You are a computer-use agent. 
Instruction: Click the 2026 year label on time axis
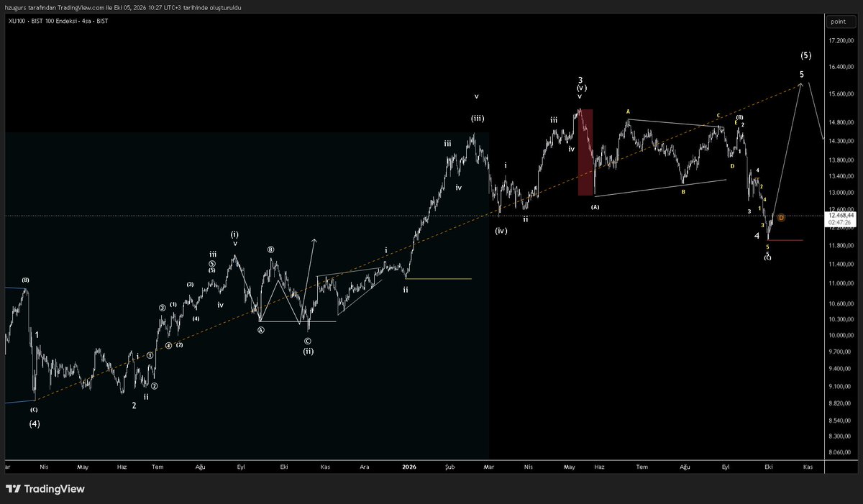409,467
